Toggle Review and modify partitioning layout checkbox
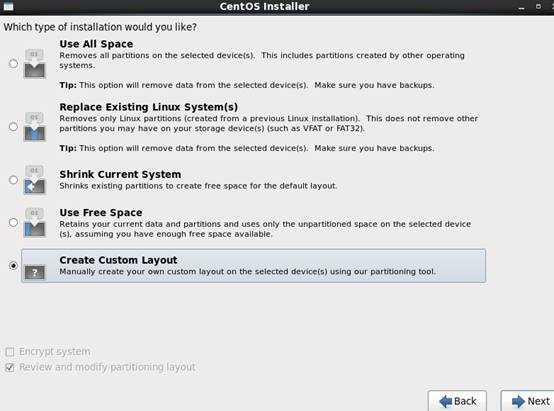Viewport: 554px width, 411px height. pyautogui.click(x=10, y=368)
